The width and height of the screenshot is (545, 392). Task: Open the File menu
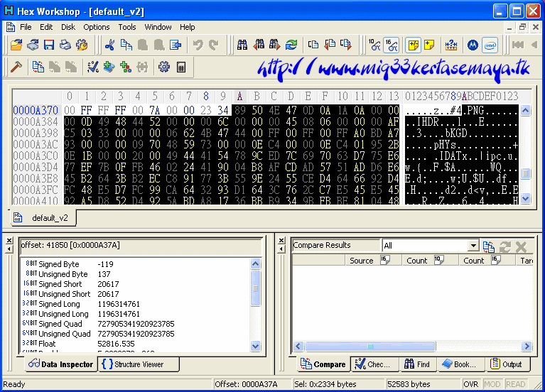pyautogui.click(x=26, y=27)
